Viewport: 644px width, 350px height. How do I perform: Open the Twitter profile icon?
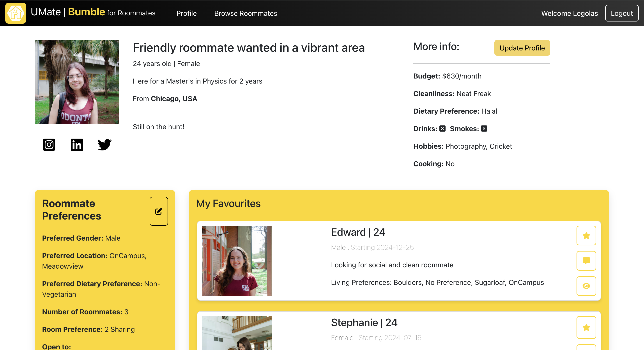click(104, 145)
